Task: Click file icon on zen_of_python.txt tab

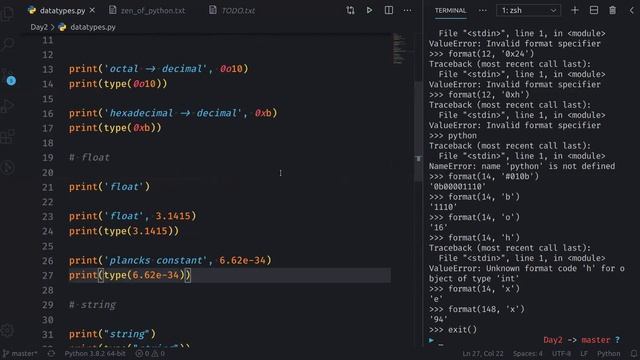Action: click(x=113, y=10)
